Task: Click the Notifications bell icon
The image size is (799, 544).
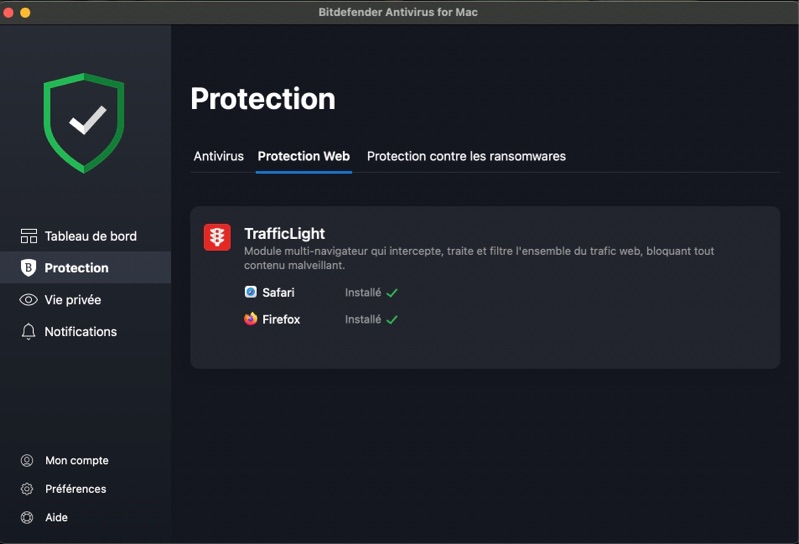Action: click(28, 332)
